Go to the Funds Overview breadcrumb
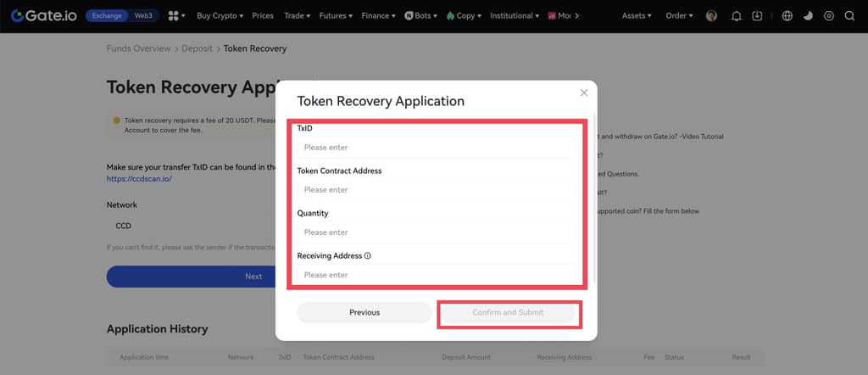868x375 pixels. [138, 48]
